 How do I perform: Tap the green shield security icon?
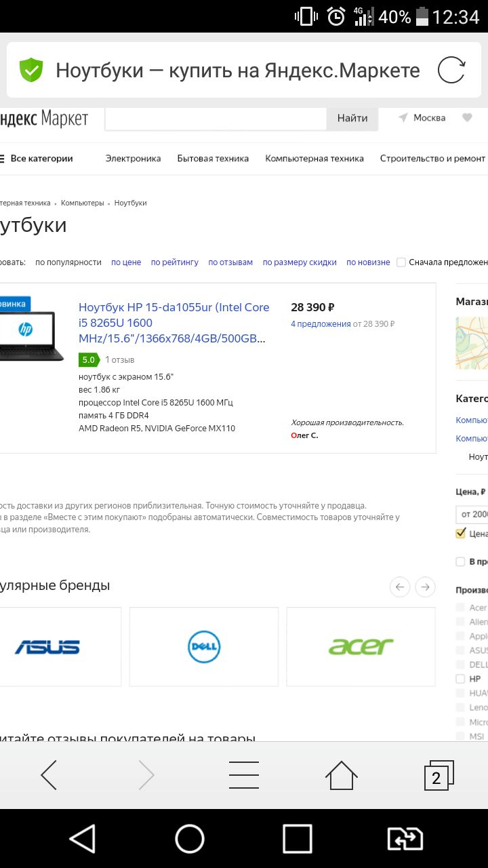(30, 70)
